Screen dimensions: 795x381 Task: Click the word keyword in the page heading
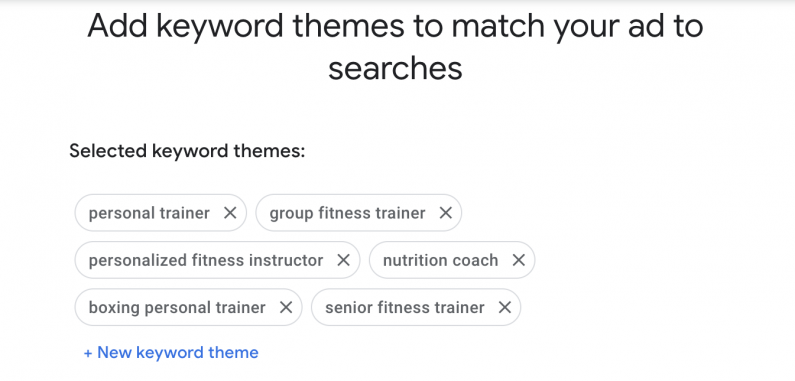coord(220,26)
